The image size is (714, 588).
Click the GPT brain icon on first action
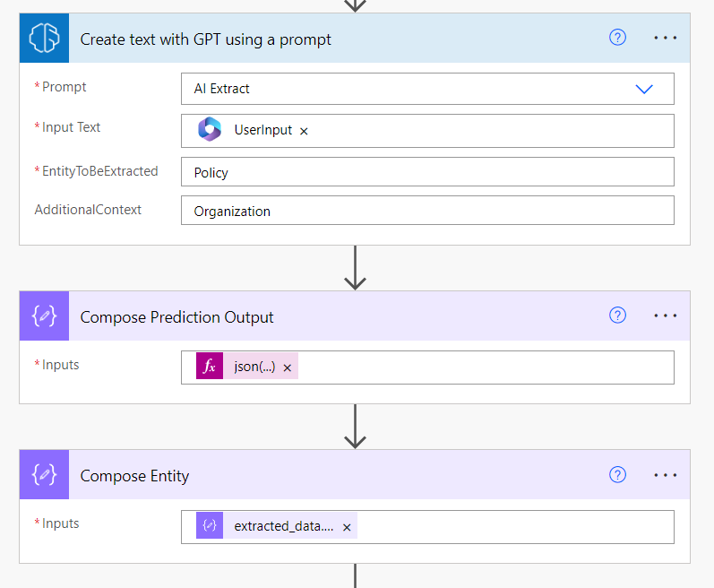(x=44, y=39)
